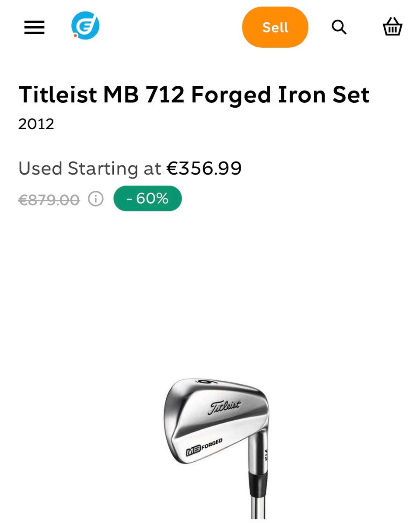Open the hamburger navigation menu

pos(34,28)
